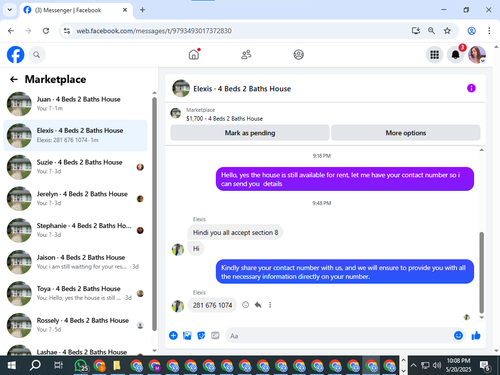
Task: Expand the tab search dropdown arrow
Action: pos(10,10)
